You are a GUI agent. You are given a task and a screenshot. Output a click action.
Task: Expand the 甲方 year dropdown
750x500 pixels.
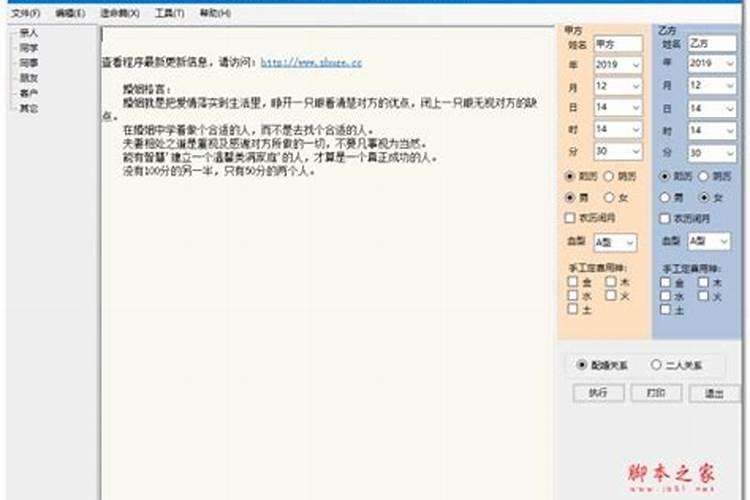pyautogui.click(x=636, y=65)
